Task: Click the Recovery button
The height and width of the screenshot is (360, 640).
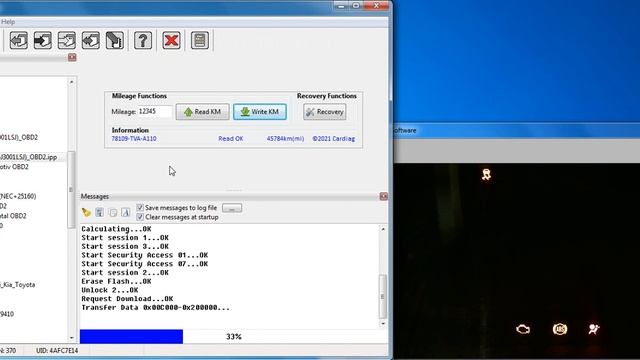Action: 325,112
